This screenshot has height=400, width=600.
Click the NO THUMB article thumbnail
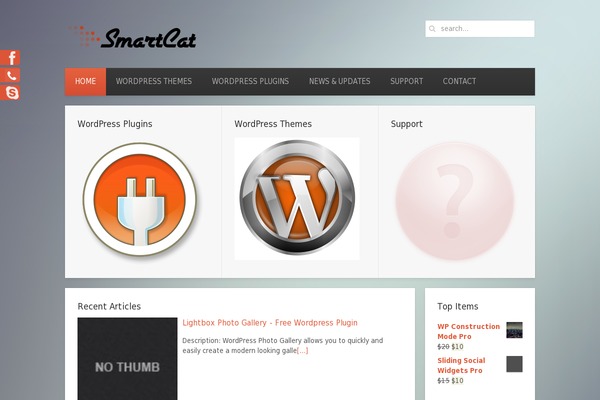pyautogui.click(x=127, y=359)
